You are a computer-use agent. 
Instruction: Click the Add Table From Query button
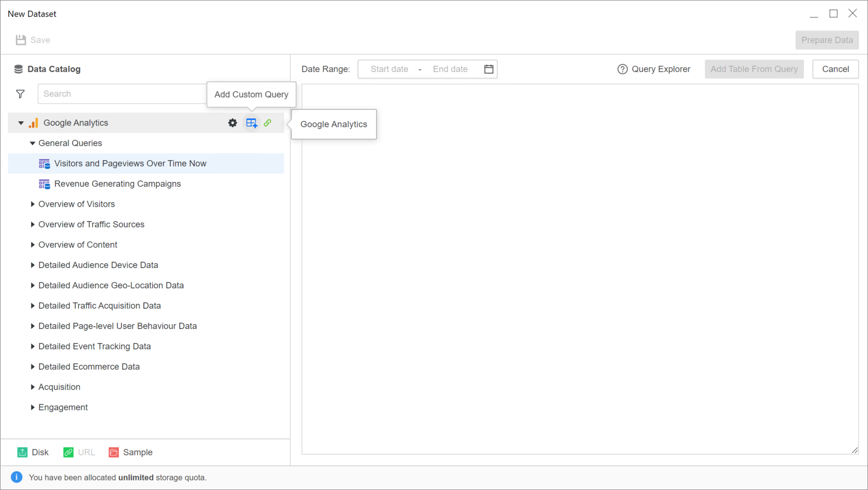754,69
